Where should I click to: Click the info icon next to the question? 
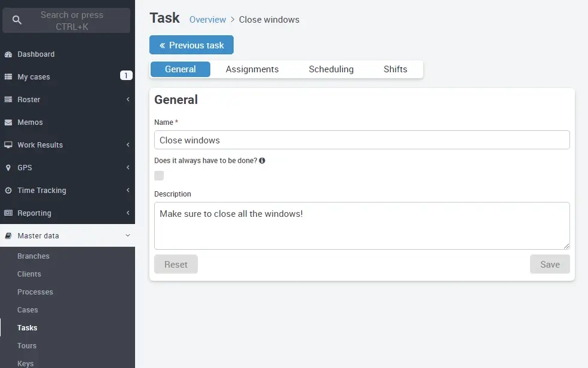(x=261, y=160)
